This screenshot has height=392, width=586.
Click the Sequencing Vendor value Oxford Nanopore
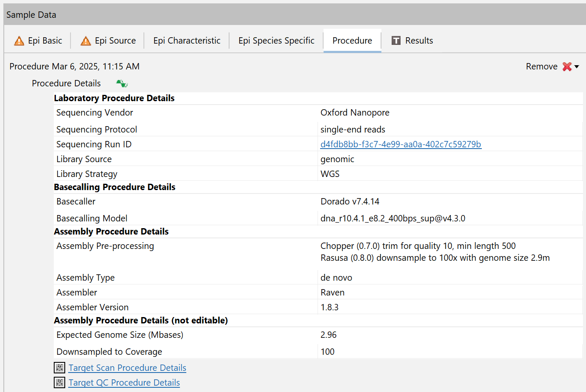pyautogui.click(x=355, y=113)
